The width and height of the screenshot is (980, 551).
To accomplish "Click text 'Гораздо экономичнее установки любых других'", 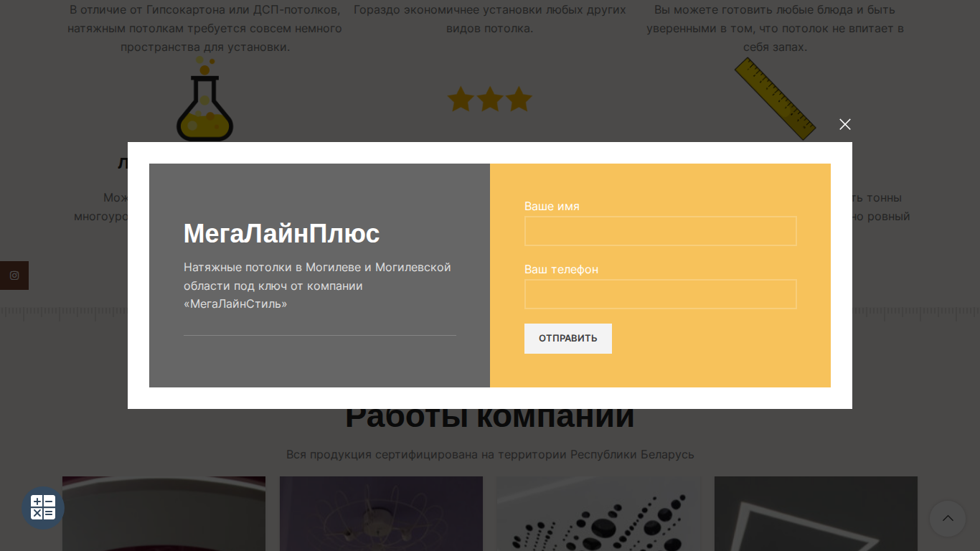I will tap(490, 10).
